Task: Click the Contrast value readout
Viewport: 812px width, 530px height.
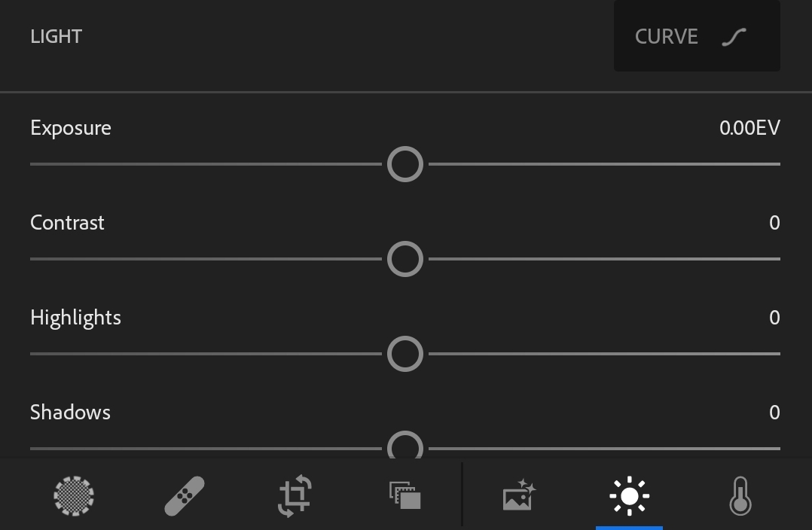Action: pos(774,223)
